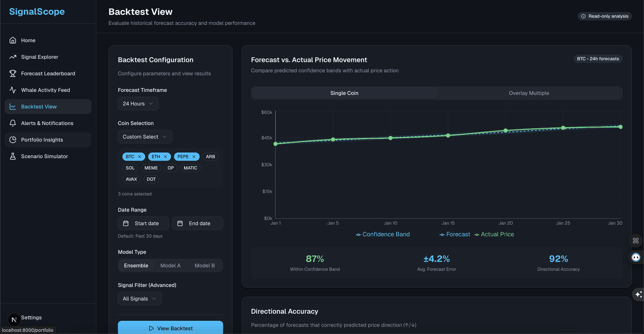Click the Confidence Band legend entry

(x=383, y=234)
